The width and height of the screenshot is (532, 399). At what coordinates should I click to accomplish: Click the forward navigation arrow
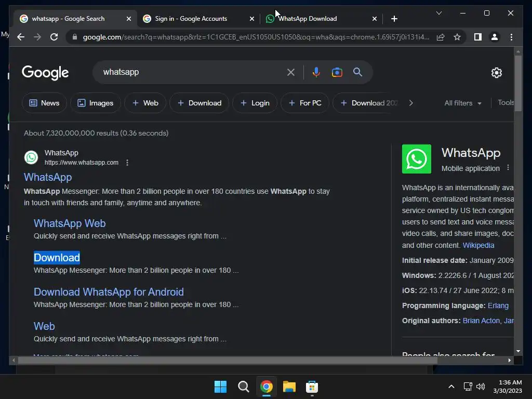tap(37, 37)
